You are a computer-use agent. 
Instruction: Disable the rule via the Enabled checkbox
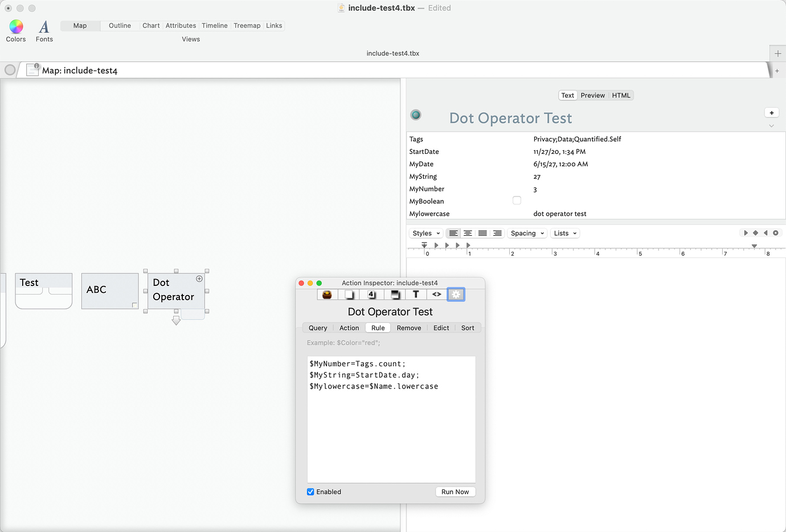tap(310, 492)
